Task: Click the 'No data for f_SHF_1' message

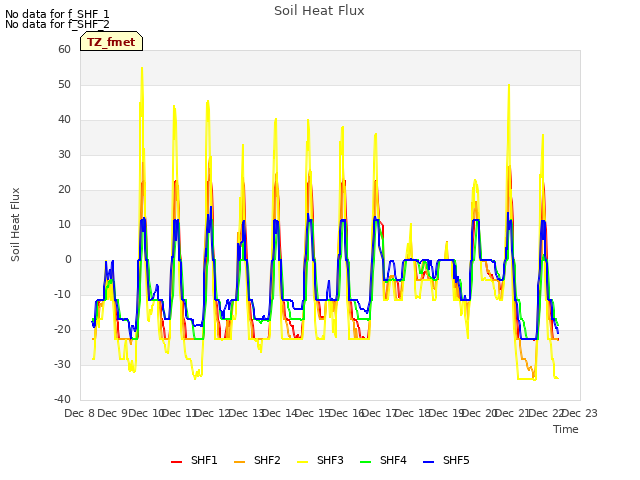Action: tap(57, 14)
